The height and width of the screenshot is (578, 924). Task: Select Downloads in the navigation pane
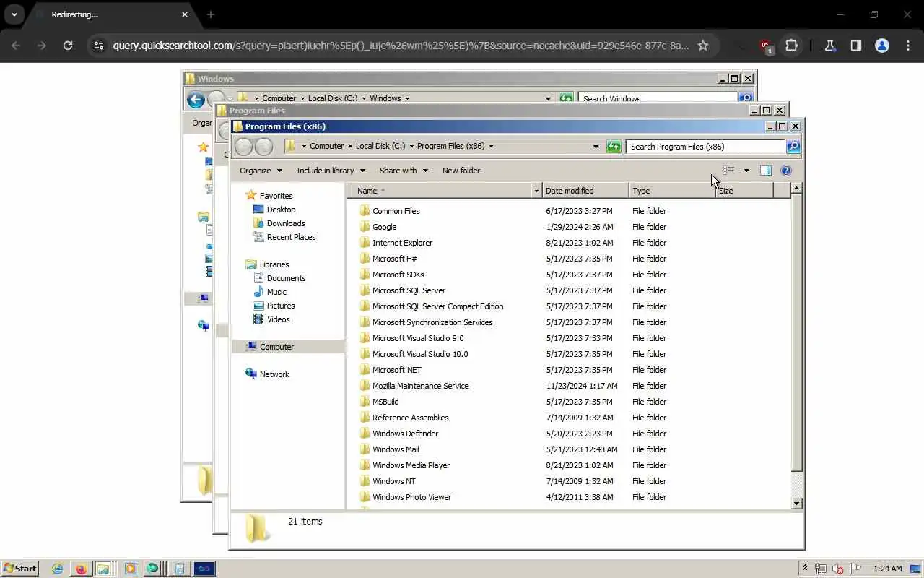click(279, 223)
